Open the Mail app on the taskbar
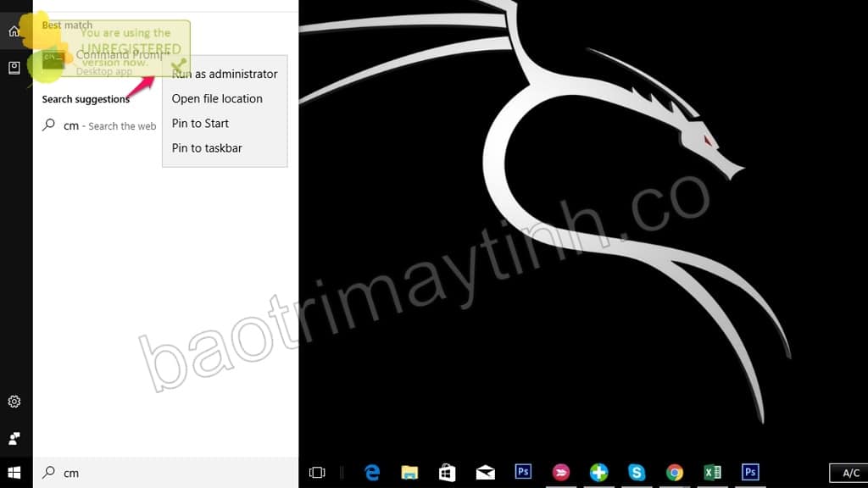This screenshot has width=868, height=488. click(485, 473)
